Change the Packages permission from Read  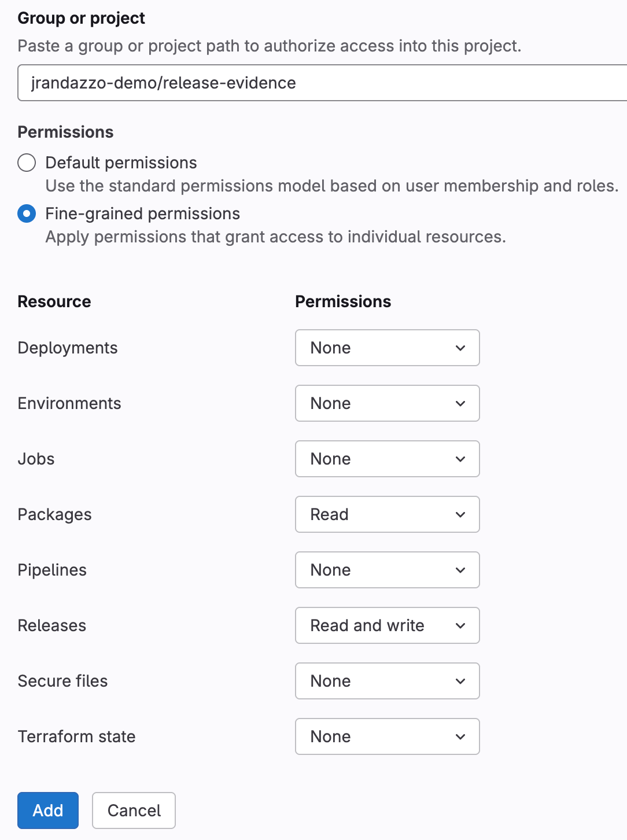point(386,514)
